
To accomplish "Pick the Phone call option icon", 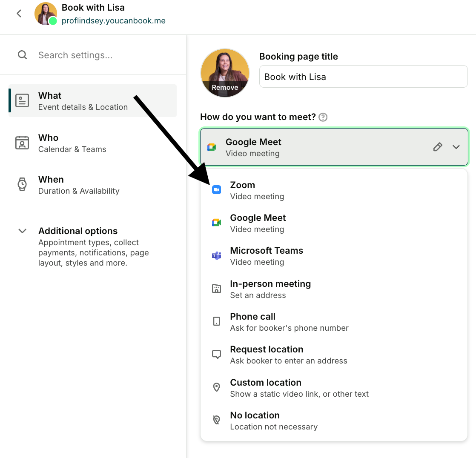I will click(216, 321).
